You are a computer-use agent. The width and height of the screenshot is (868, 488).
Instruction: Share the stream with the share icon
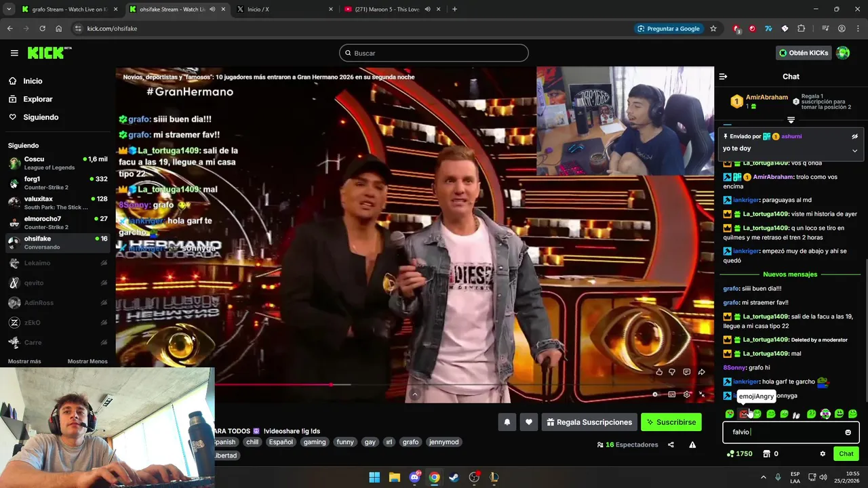671,445
